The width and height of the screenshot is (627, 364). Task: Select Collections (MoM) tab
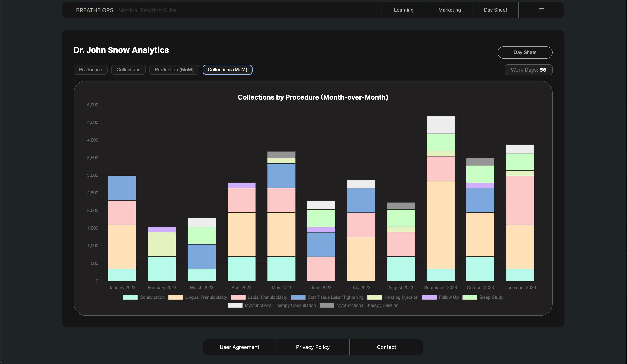227,70
